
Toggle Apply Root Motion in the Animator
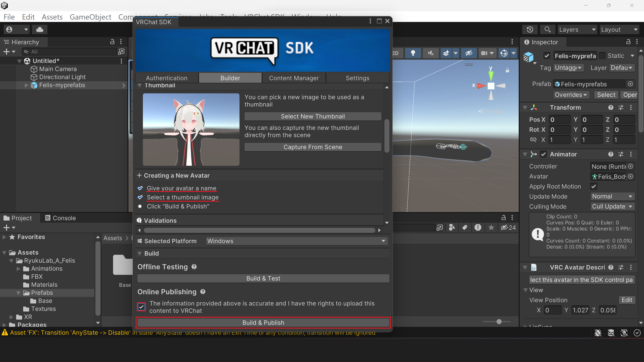(x=594, y=186)
